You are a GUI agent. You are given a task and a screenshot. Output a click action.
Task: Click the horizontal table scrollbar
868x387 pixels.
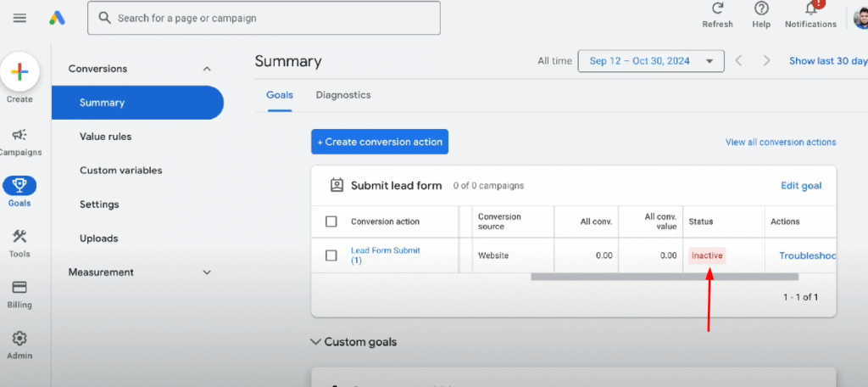665,277
